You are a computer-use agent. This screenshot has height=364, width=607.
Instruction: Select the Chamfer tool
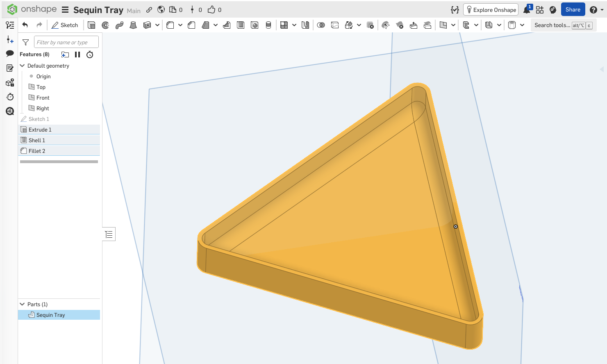point(191,25)
